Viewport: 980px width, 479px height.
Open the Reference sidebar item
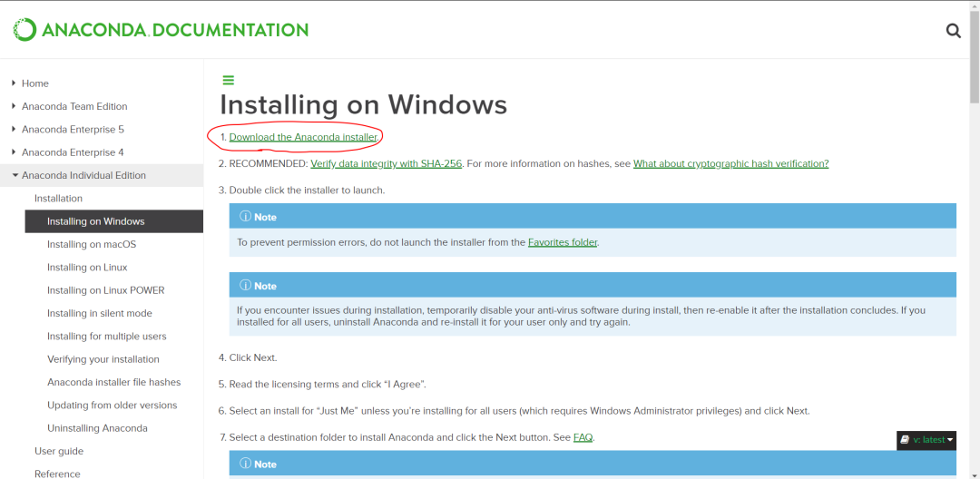57,474
